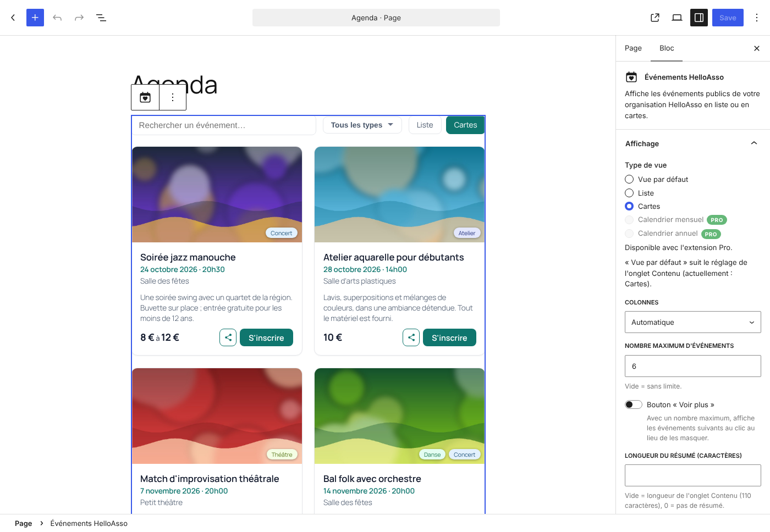This screenshot has height=532, width=770.
Task: Open the Tous les types filter dropdown
Action: (x=362, y=125)
